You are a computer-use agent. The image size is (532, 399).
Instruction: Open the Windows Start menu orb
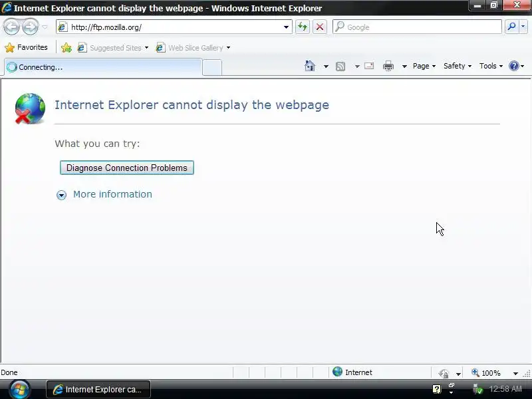click(19, 390)
